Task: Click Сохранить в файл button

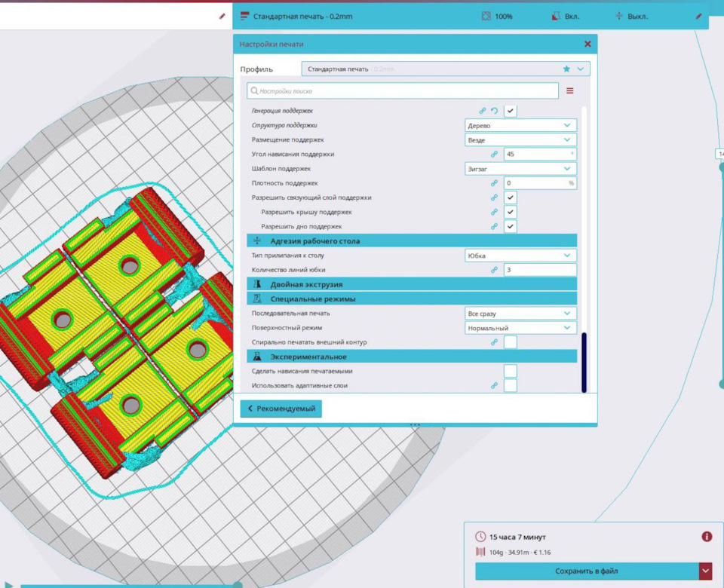Action: pyautogui.click(x=587, y=571)
